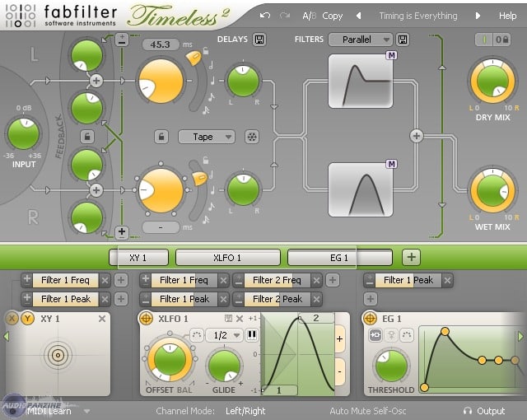Click EG 1 Filter 1 Peak modulation slot
Viewport: 527px width, 420px height.
[x=408, y=280]
